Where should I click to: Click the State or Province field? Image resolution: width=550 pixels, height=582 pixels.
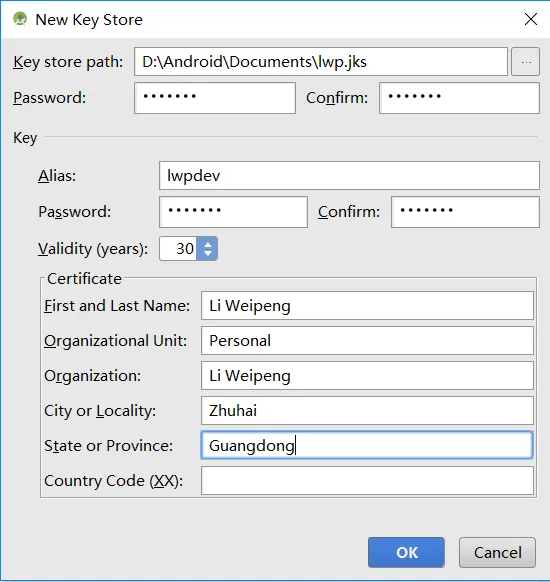[367, 445]
